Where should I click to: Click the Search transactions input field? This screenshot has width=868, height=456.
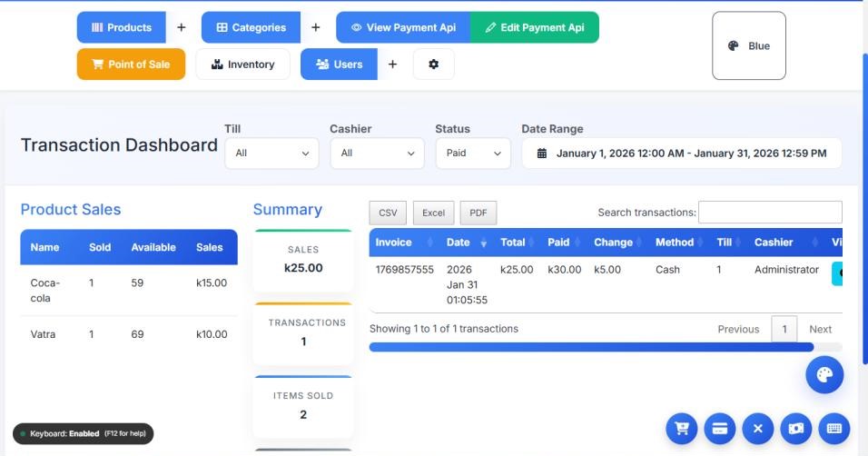770,213
